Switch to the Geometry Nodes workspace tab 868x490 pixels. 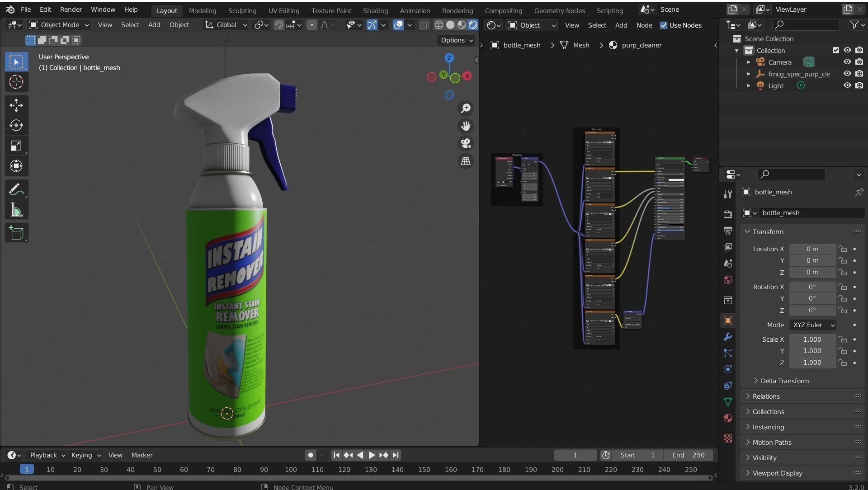[559, 10]
